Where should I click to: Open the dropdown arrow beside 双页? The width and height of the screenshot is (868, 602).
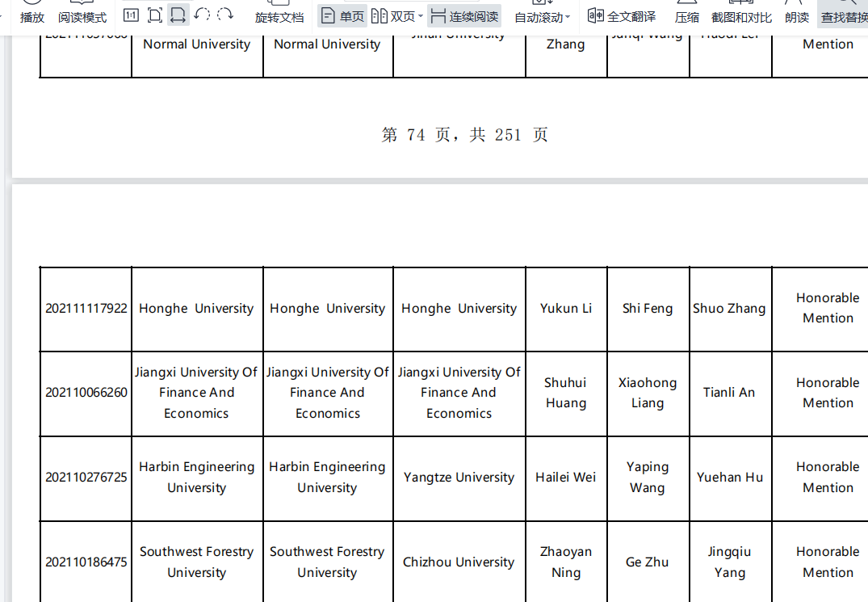point(421,17)
